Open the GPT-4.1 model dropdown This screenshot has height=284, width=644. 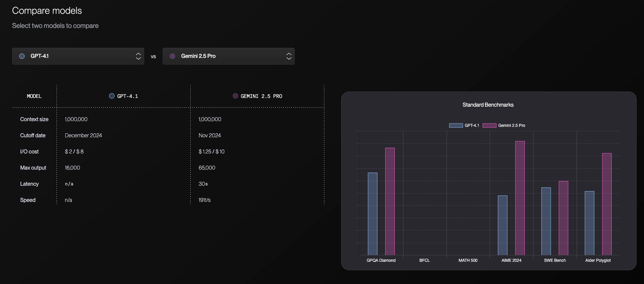pyautogui.click(x=78, y=56)
